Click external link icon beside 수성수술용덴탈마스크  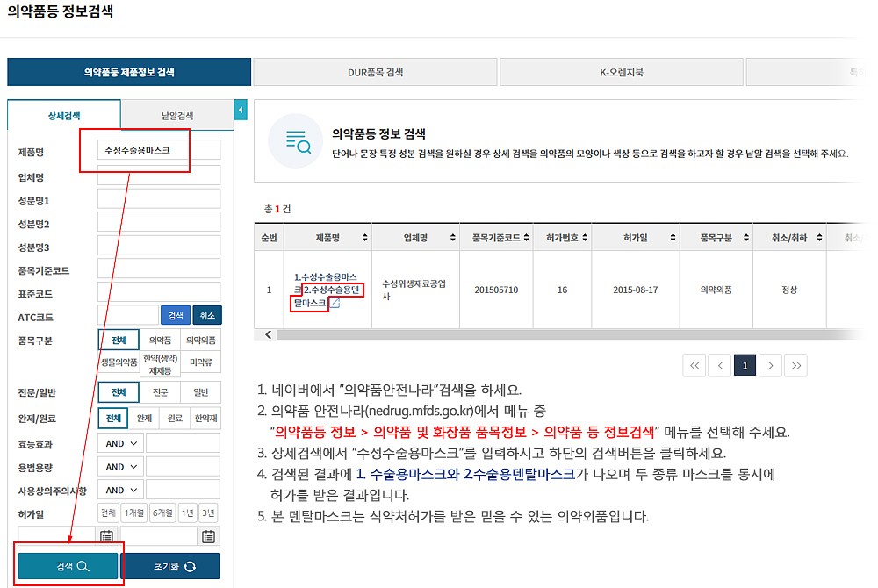pos(335,302)
